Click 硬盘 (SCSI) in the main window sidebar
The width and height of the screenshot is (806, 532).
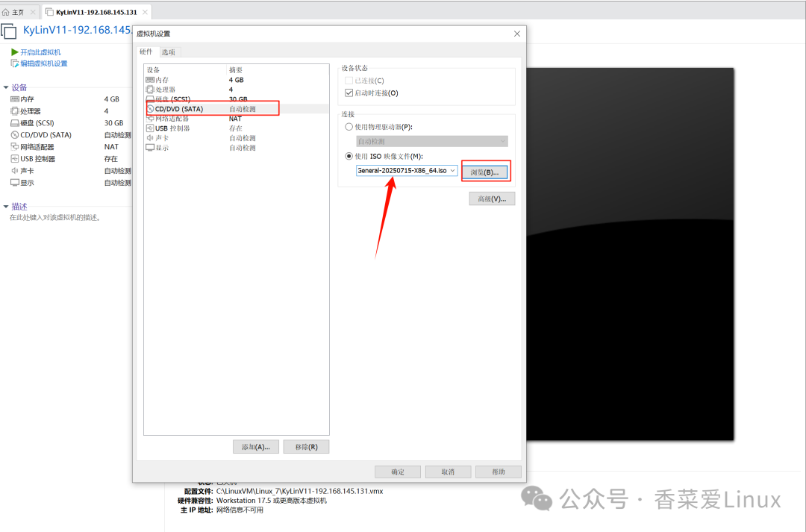[x=37, y=123]
